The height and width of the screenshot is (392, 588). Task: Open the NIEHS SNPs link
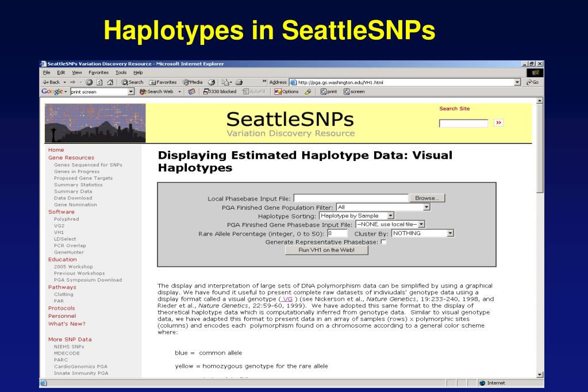coord(69,347)
